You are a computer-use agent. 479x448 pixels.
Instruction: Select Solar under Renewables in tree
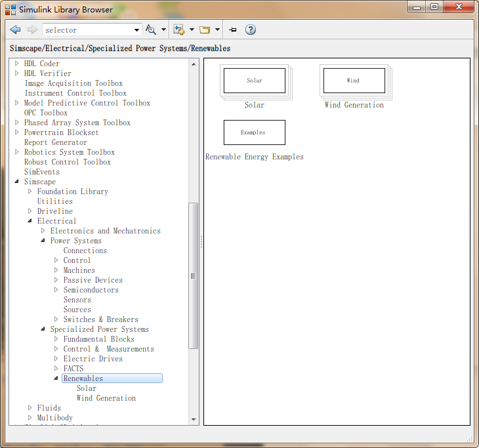pyautogui.click(x=87, y=388)
